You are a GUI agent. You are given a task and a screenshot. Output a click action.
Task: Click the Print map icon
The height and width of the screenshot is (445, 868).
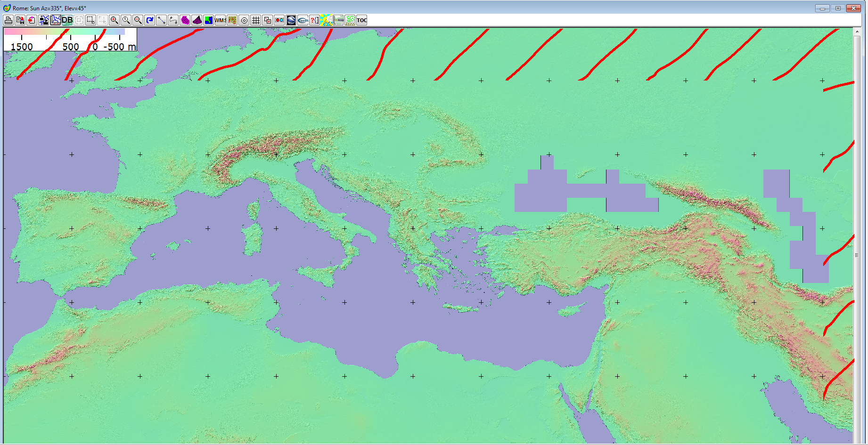click(x=8, y=20)
